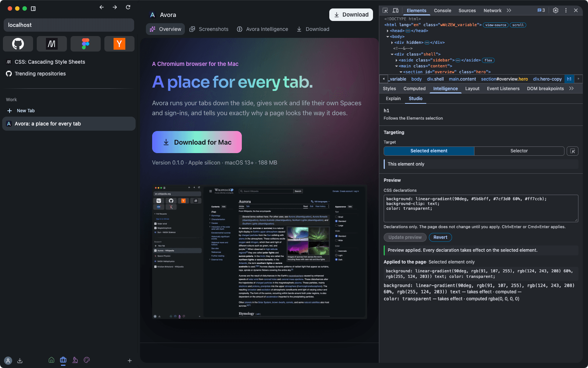Switch to the palette space icon
Image resolution: width=588 pixels, height=368 pixels.
[x=87, y=360]
